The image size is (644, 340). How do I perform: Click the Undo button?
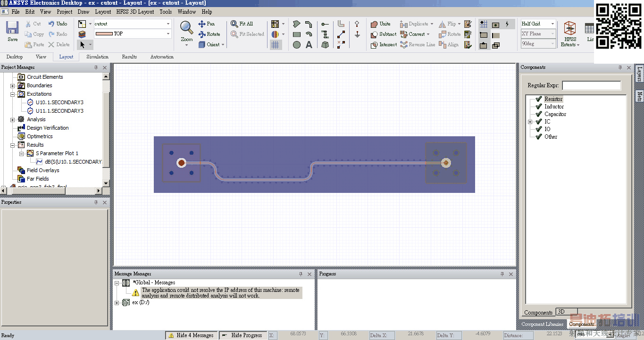pyautogui.click(x=58, y=24)
